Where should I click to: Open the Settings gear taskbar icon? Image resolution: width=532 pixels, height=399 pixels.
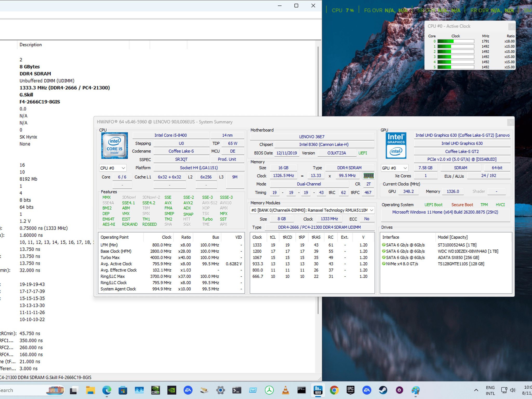pyautogui.click(x=221, y=390)
